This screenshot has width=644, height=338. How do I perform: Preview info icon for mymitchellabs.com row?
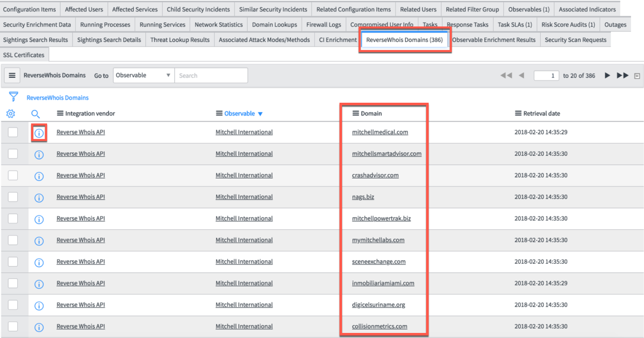click(39, 241)
